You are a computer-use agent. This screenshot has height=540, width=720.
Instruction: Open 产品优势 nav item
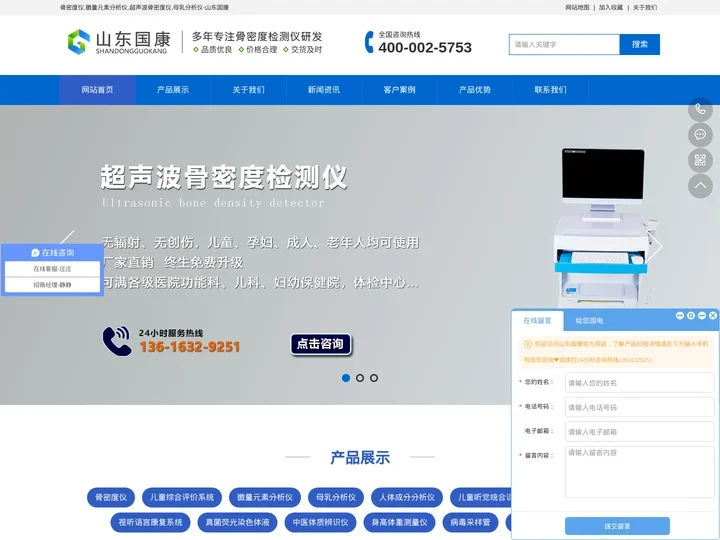(x=475, y=90)
